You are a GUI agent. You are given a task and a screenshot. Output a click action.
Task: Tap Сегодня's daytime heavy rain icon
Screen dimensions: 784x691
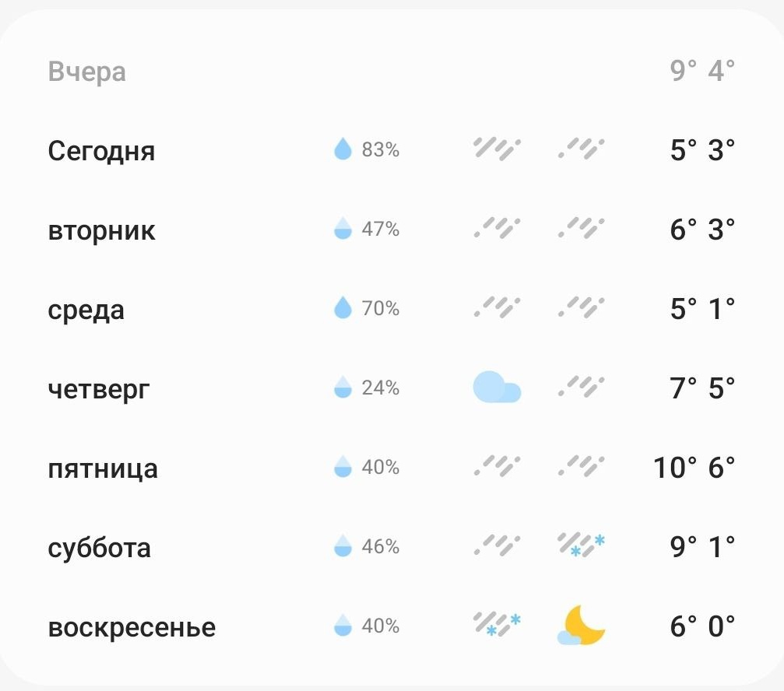[x=497, y=149]
